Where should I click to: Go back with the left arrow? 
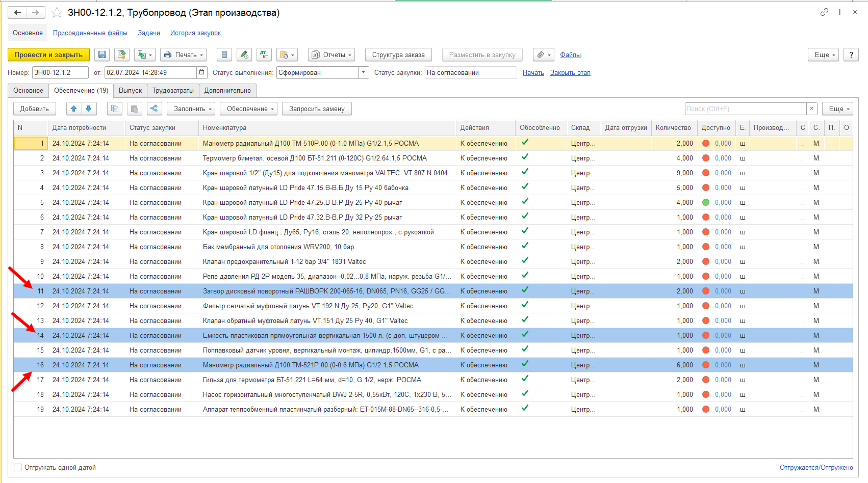point(17,13)
